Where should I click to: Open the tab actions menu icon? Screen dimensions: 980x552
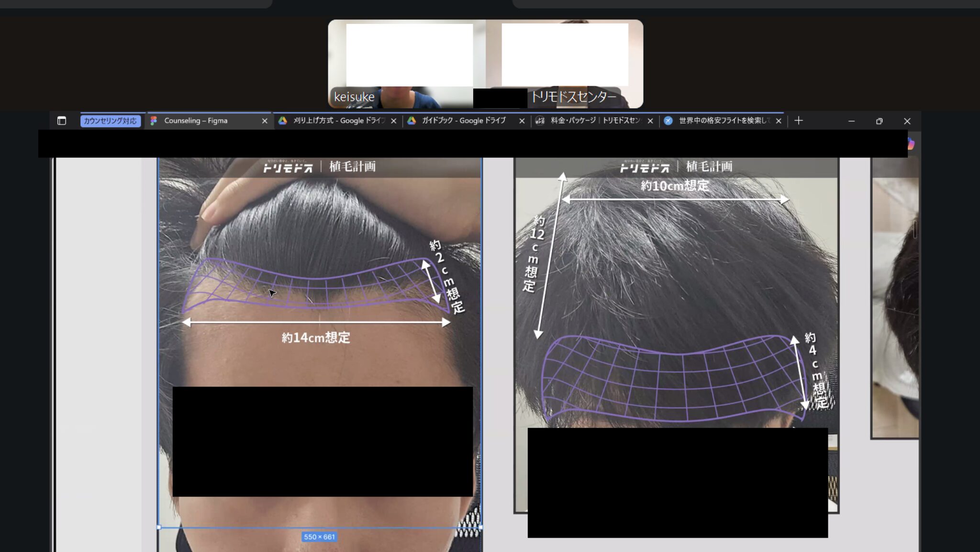coord(62,121)
